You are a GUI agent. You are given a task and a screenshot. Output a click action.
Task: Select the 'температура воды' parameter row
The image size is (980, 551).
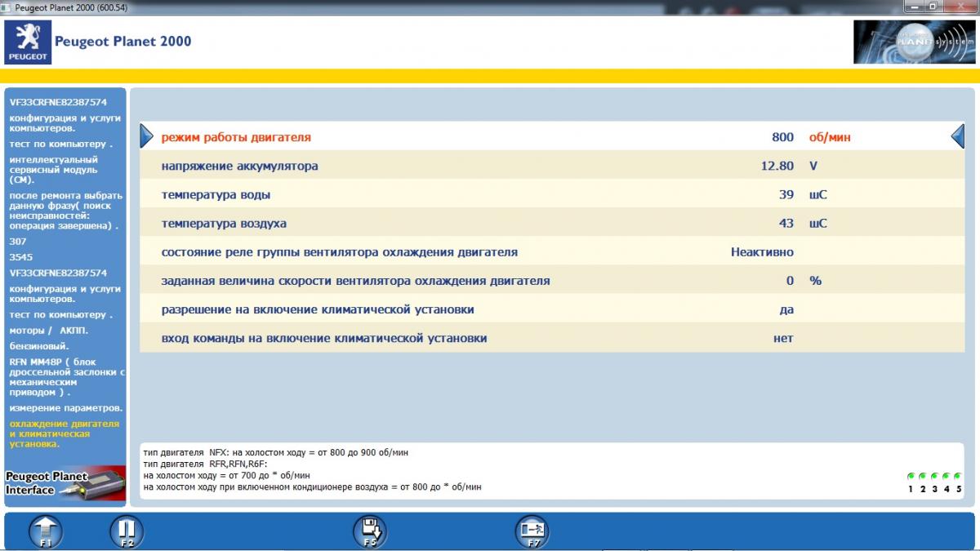pos(552,195)
